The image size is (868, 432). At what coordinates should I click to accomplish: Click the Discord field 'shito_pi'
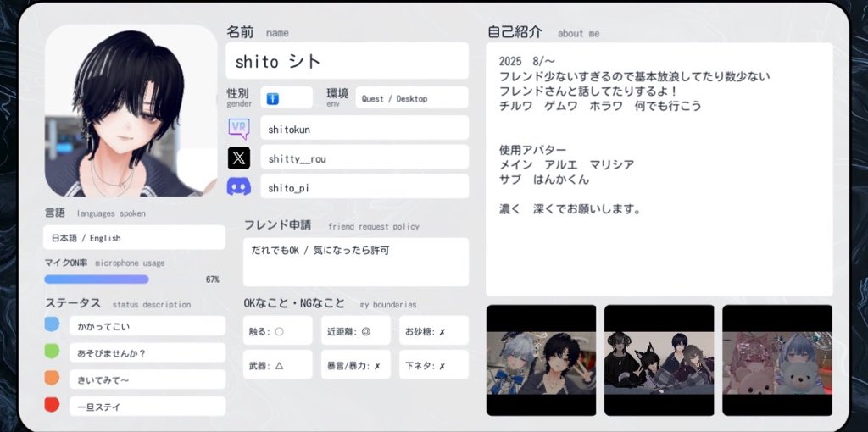[364, 186]
